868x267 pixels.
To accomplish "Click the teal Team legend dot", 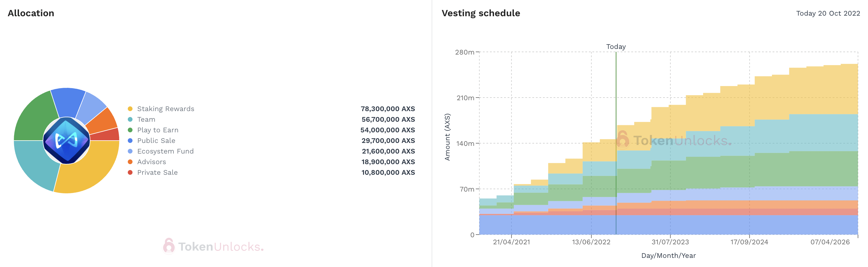I will click(x=130, y=119).
